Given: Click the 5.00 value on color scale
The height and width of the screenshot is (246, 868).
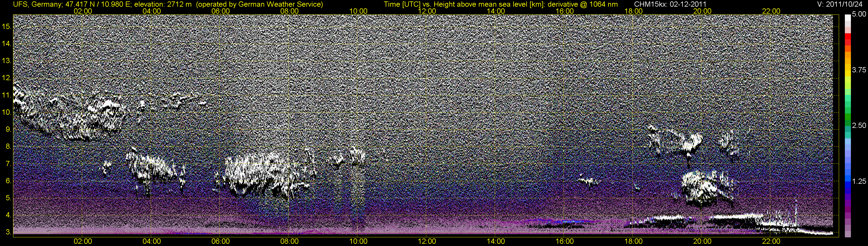Looking at the screenshot, I should coord(859,14).
